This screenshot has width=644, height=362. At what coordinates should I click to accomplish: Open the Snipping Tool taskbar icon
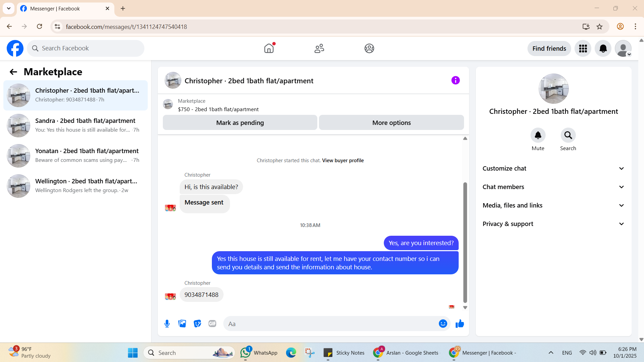pos(310,353)
